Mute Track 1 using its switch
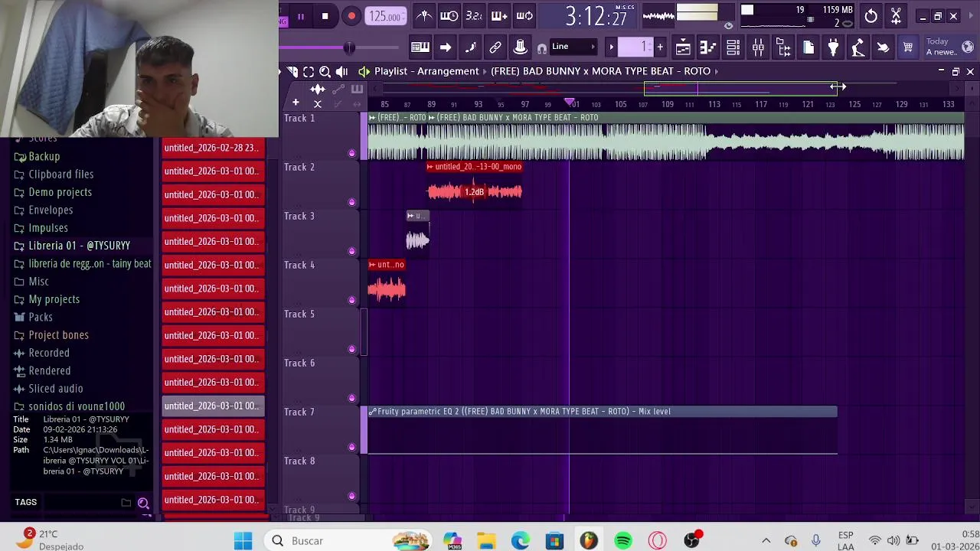 click(351, 153)
